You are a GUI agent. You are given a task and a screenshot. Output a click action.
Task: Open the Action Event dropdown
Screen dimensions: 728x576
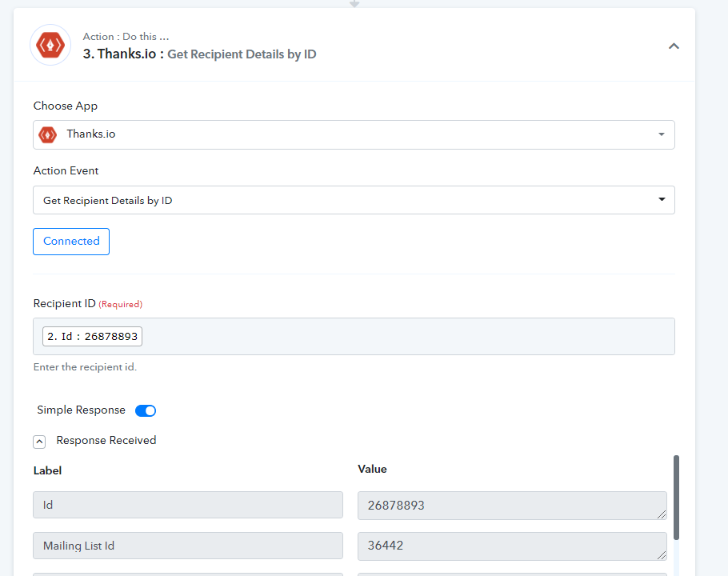coord(354,200)
